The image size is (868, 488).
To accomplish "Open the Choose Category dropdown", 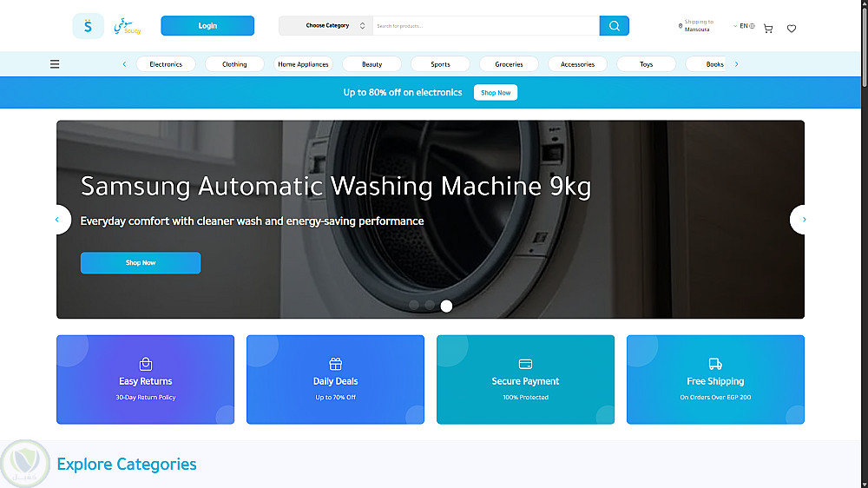I will pyautogui.click(x=325, y=25).
